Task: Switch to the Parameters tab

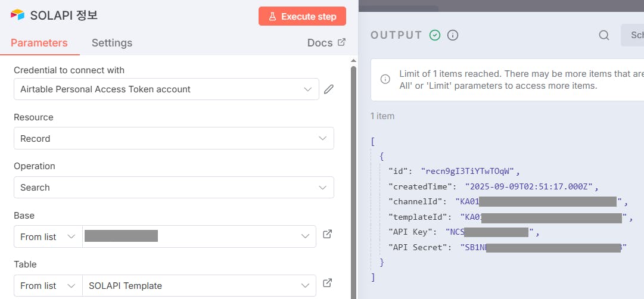Action: tap(39, 43)
